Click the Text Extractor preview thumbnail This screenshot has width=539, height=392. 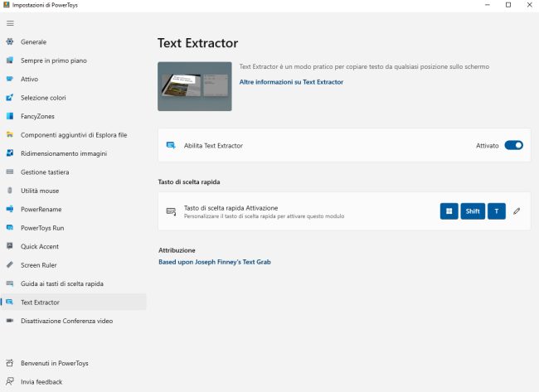click(195, 86)
